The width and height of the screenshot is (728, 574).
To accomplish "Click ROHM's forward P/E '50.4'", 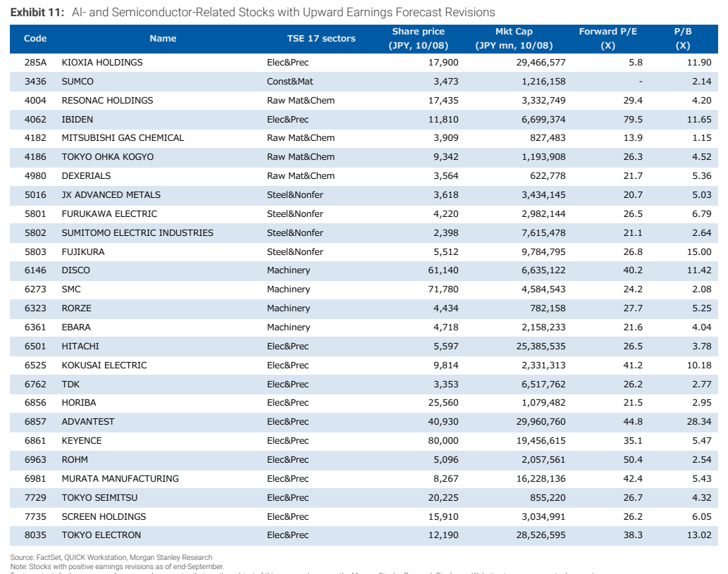I will 633,460.
